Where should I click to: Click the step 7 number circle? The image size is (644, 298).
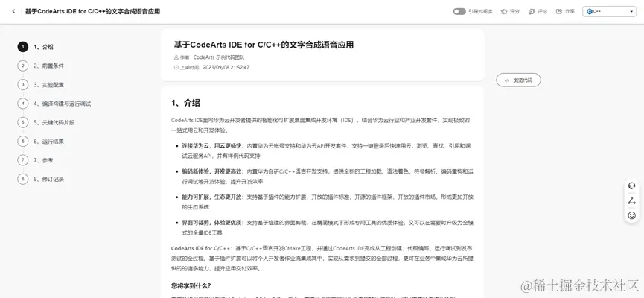pyautogui.click(x=23, y=160)
